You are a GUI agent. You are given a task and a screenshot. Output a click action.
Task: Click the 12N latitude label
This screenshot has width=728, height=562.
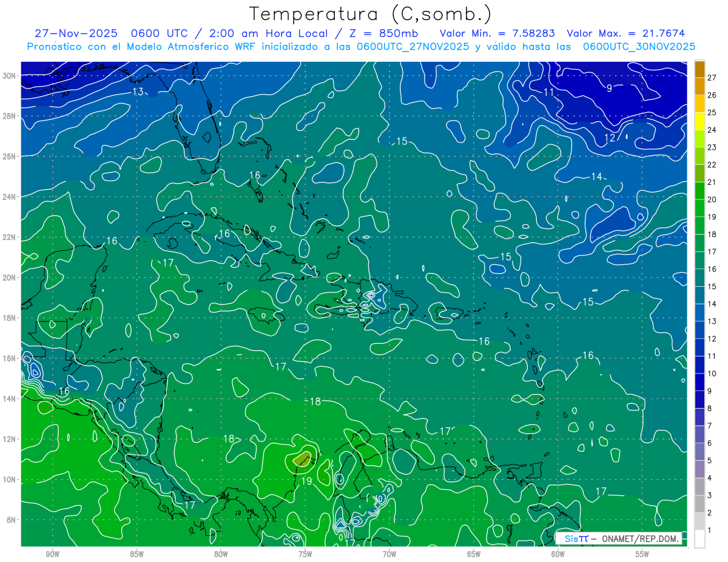click(10, 439)
